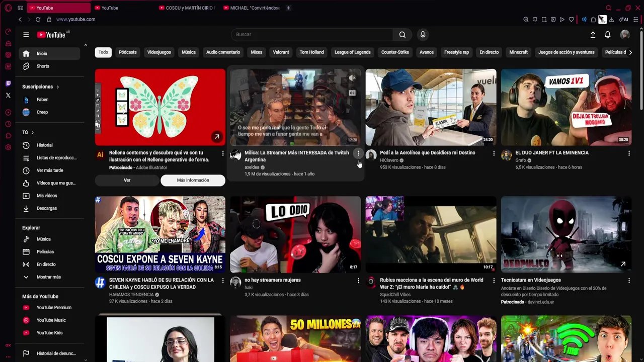
Task: Open options for the Milica video
Action: pos(358,153)
